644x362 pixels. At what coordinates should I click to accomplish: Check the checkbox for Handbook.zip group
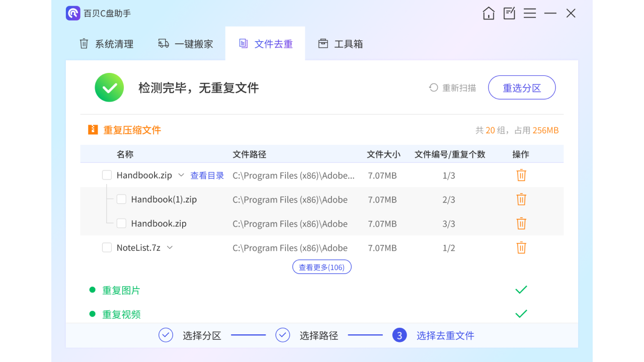pos(107,175)
